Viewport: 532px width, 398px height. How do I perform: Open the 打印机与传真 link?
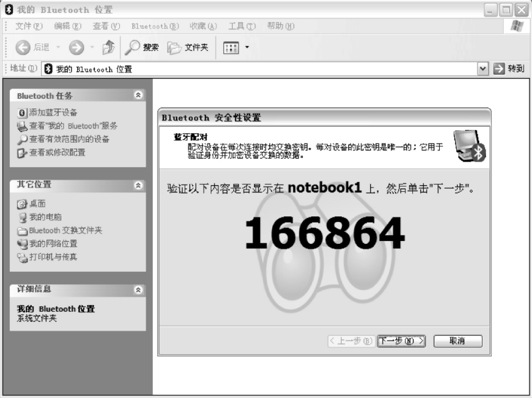pyautogui.click(x=53, y=257)
